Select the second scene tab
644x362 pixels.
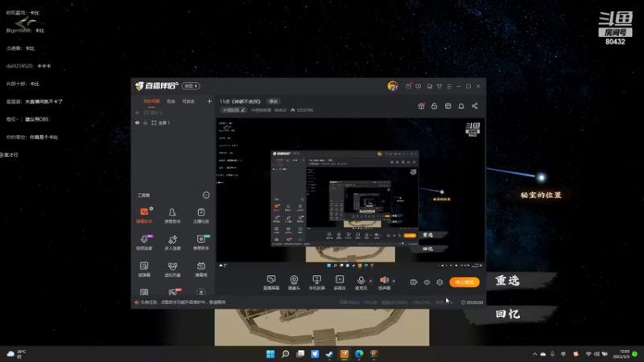(x=171, y=101)
